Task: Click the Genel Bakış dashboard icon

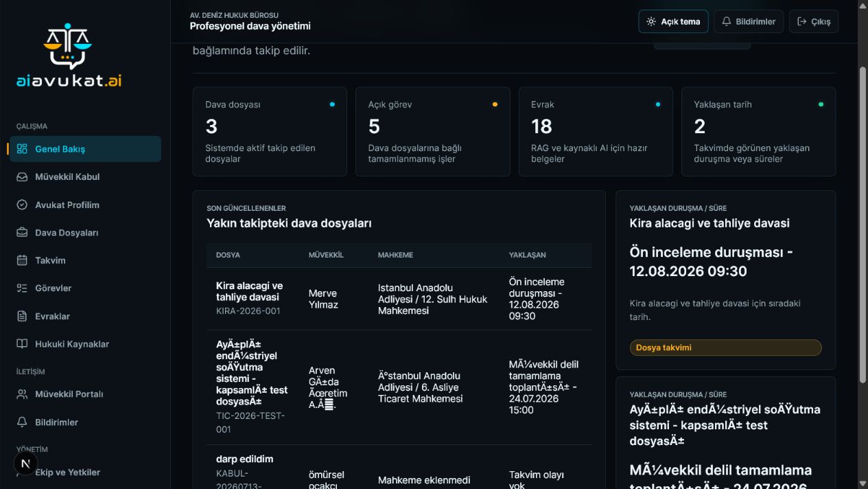Action: pyautogui.click(x=22, y=149)
